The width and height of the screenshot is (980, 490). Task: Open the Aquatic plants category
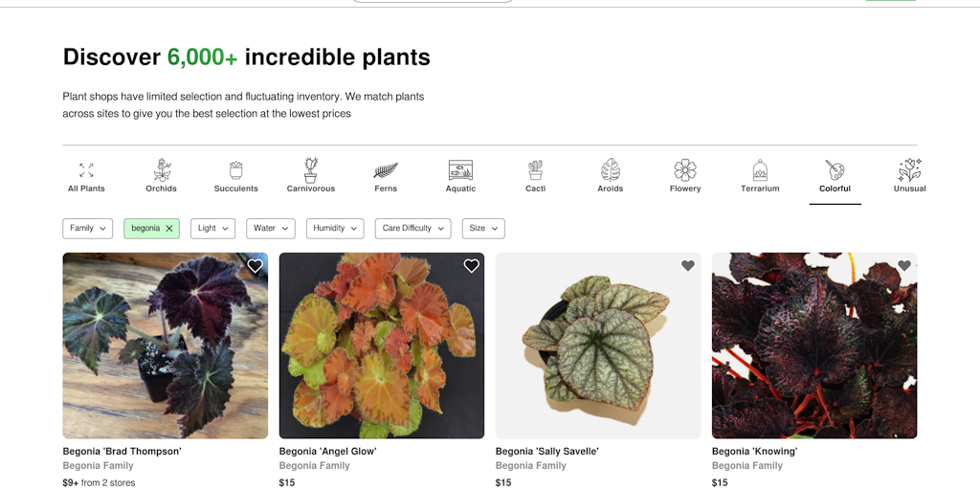(460, 171)
